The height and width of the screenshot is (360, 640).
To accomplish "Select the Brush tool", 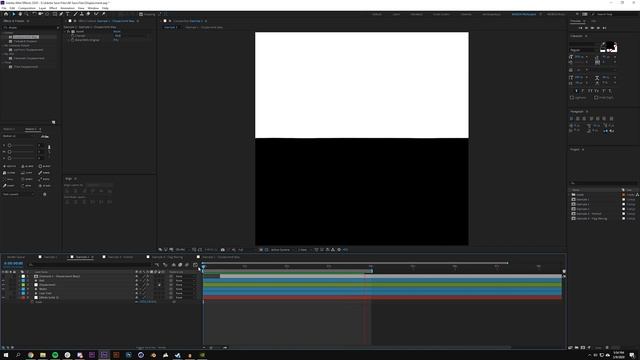I will coord(76,14).
